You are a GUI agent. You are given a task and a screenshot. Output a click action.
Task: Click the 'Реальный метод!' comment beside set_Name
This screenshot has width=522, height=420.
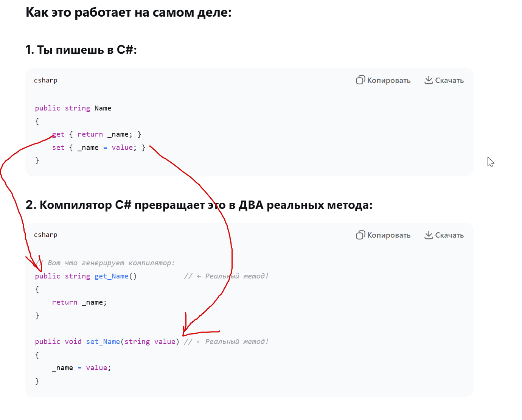(x=236, y=342)
